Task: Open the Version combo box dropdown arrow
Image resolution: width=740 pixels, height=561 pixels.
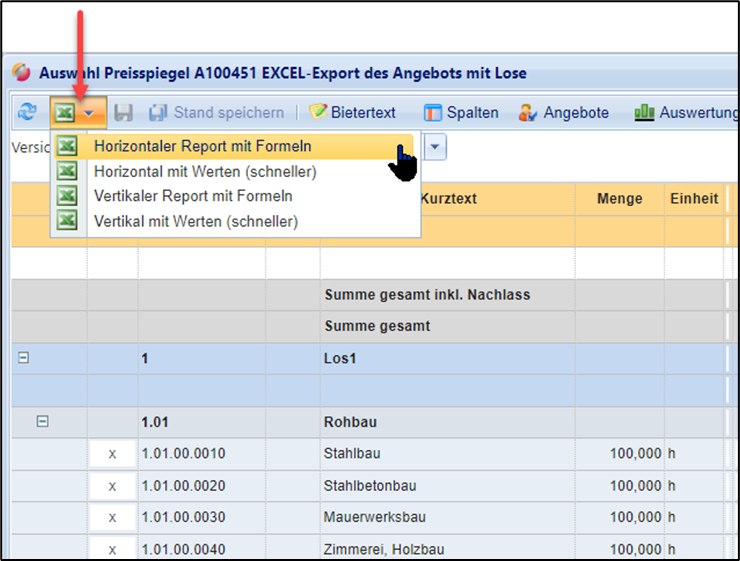Action: pos(436,147)
